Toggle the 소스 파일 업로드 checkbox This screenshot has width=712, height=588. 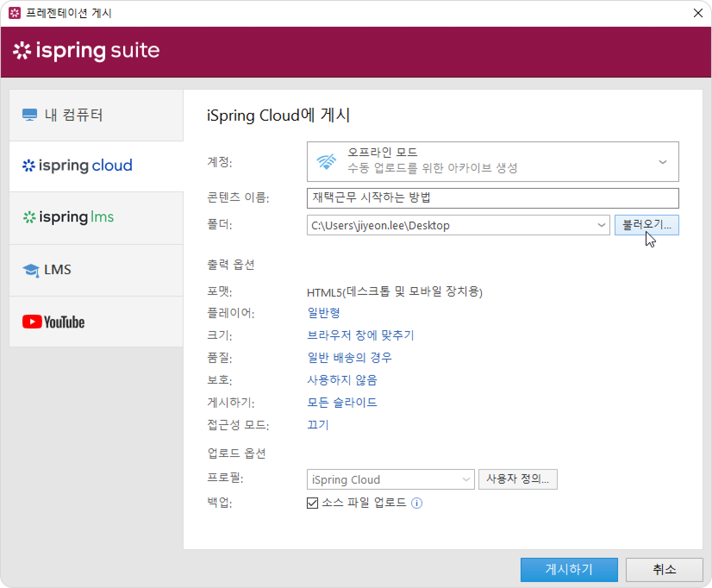tap(312, 503)
